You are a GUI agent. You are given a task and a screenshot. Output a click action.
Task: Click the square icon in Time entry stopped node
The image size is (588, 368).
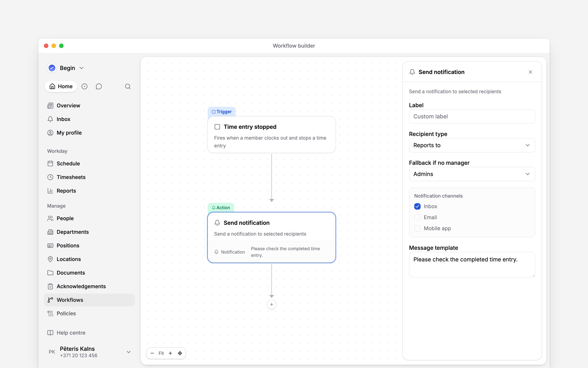217,127
